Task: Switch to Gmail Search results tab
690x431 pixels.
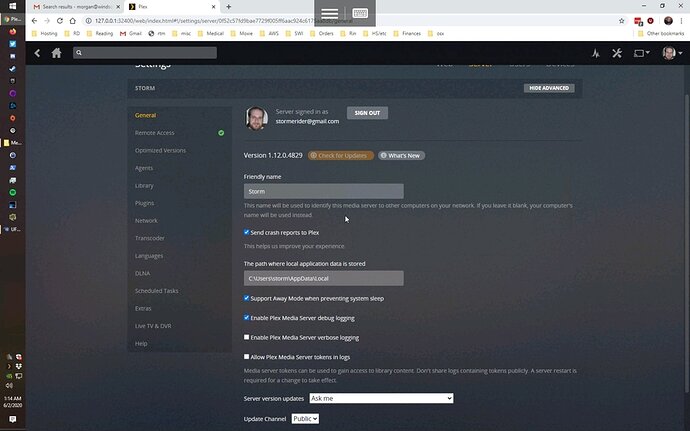Action: coord(76,7)
